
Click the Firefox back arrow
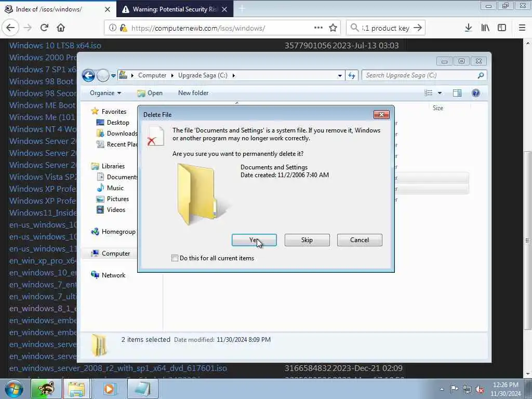[10, 28]
